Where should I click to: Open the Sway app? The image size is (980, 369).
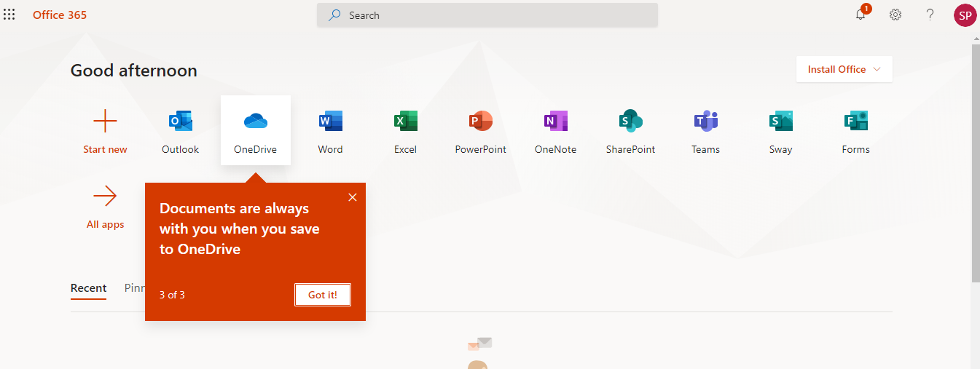780,131
